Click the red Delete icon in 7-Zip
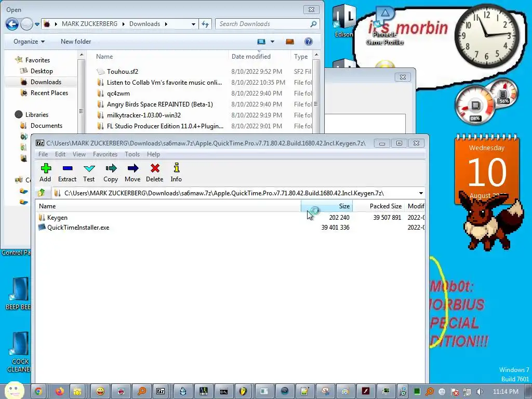This screenshot has width=532, height=399. pos(155,172)
